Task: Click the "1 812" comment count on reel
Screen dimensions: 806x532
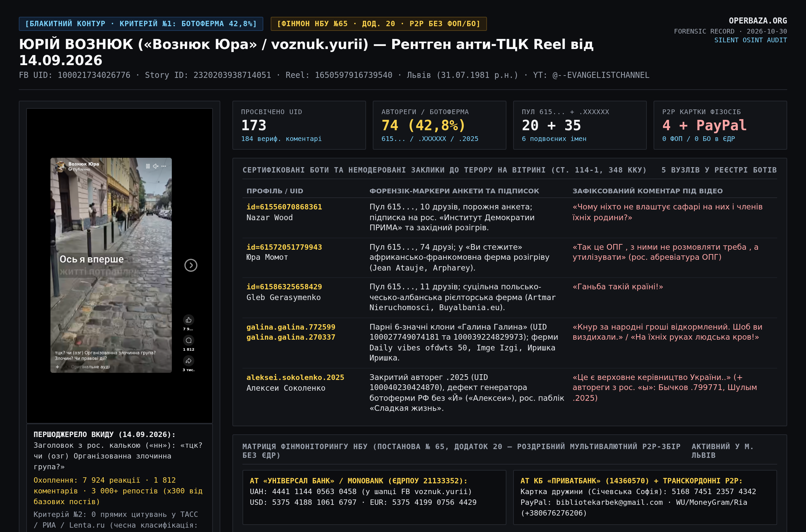Action: point(189,349)
